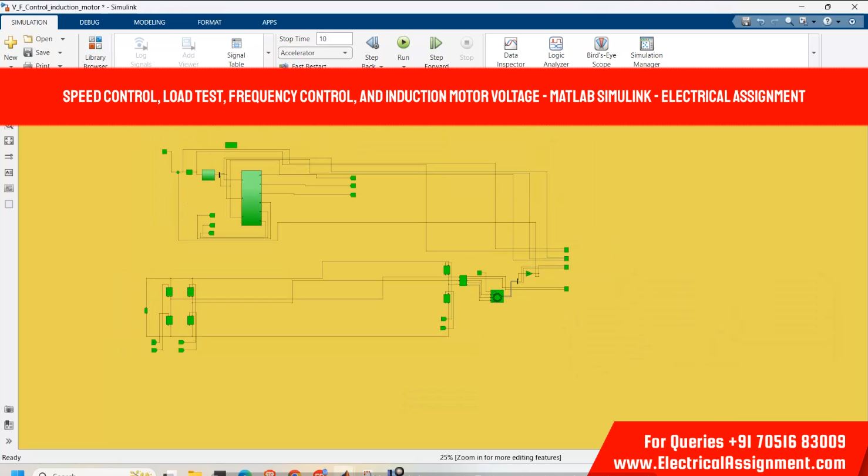Click the Ready status text
The height and width of the screenshot is (476, 868).
coord(12,457)
